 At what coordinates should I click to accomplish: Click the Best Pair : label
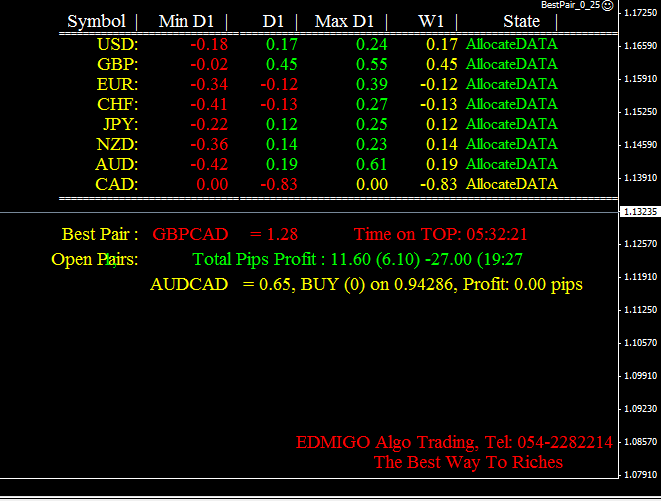pos(100,234)
